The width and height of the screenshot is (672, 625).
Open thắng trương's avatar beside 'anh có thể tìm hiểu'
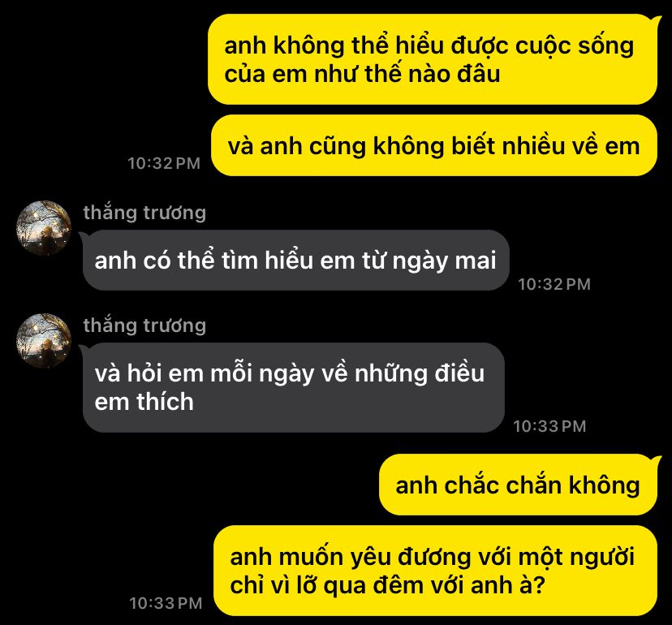point(44,228)
